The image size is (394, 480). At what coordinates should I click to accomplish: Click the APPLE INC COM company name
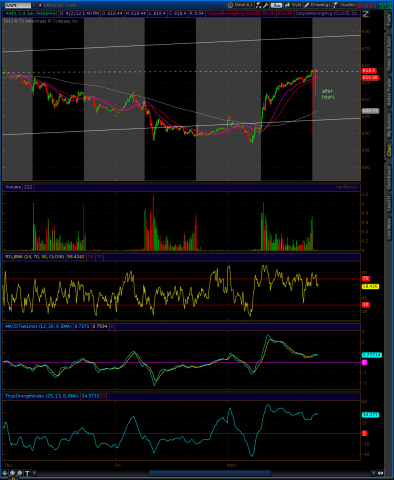tap(60, 5)
